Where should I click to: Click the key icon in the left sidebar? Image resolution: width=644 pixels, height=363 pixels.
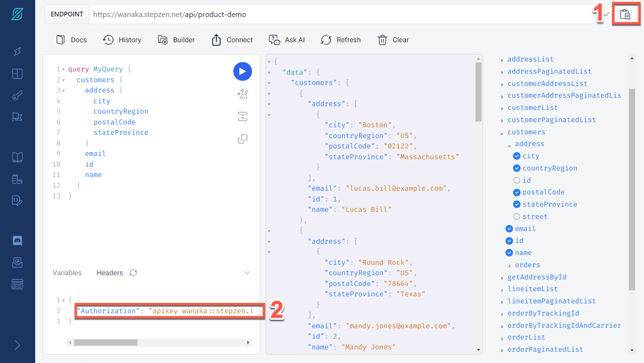pyautogui.click(x=17, y=96)
